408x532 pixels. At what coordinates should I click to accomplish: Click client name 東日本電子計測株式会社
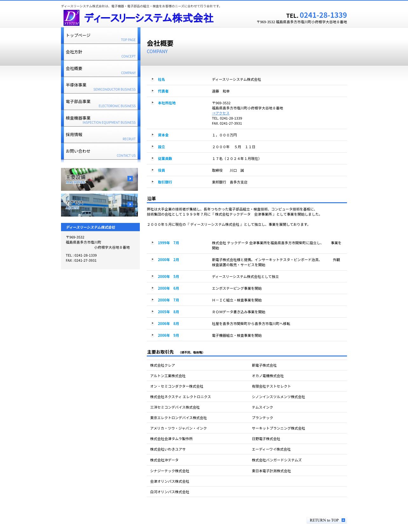point(271,471)
